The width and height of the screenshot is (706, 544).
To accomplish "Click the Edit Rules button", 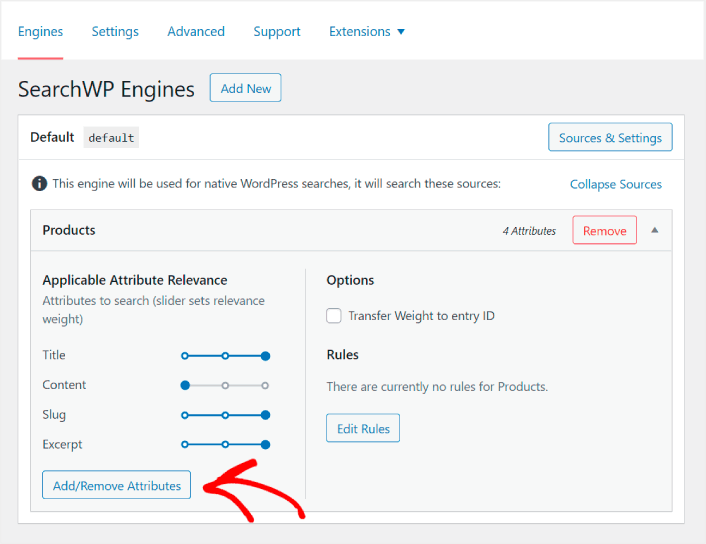I will tap(363, 428).
